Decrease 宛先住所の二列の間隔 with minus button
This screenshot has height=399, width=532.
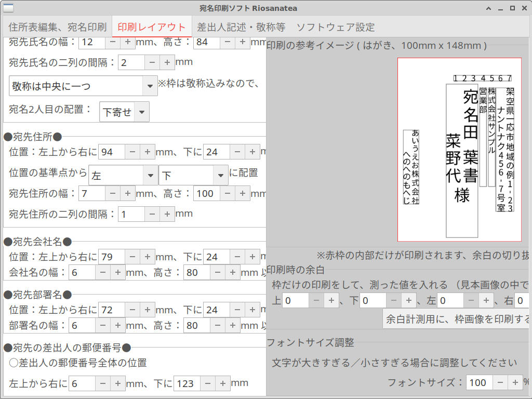coord(152,214)
